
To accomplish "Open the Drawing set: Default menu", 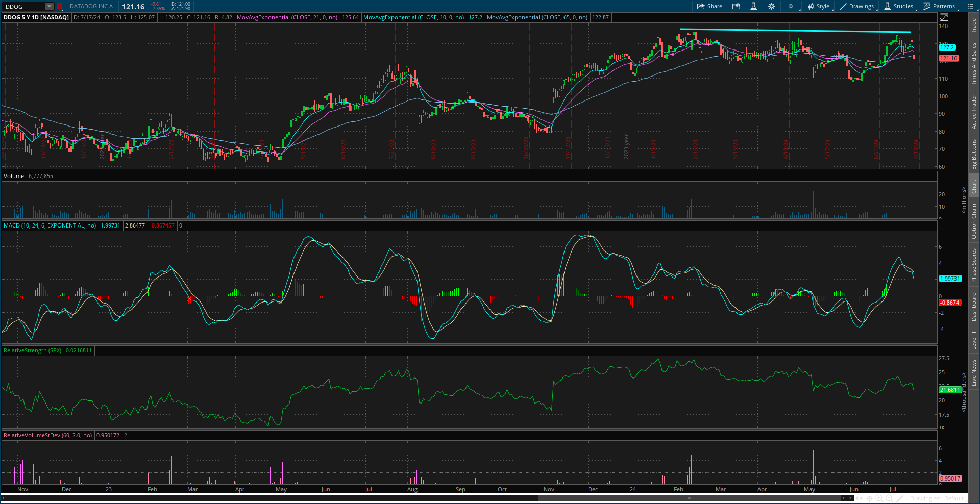I will [x=937, y=498].
